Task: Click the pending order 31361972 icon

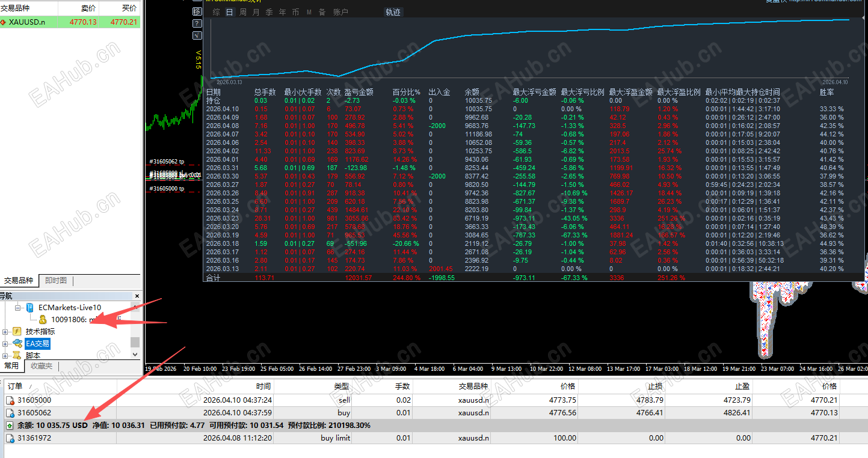Action: click(x=10, y=438)
